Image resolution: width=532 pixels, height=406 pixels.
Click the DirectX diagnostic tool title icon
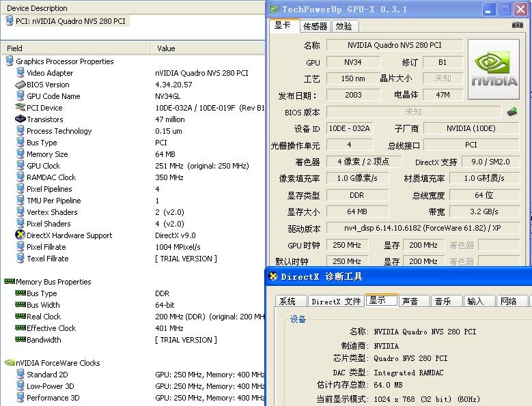273,276
